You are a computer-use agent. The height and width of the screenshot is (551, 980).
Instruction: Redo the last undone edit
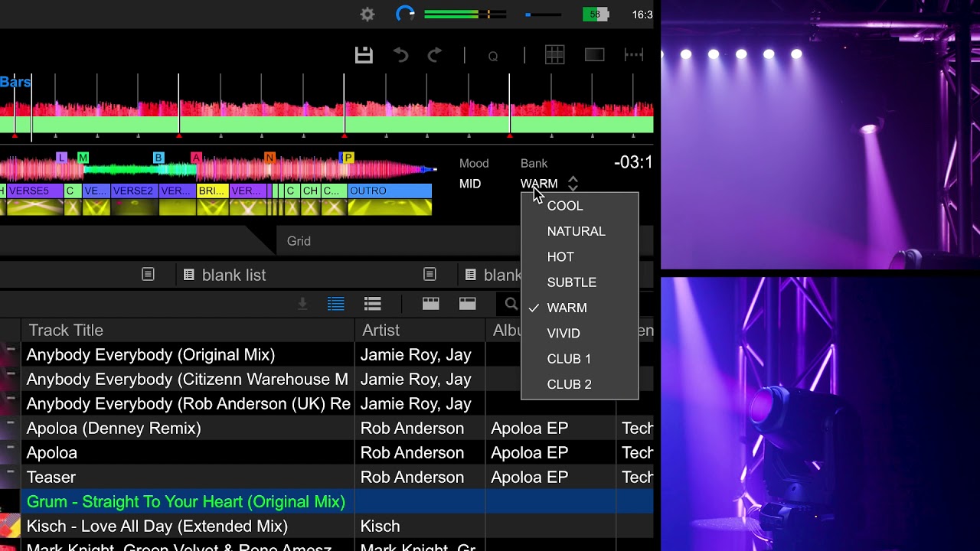pyautogui.click(x=434, y=55)
